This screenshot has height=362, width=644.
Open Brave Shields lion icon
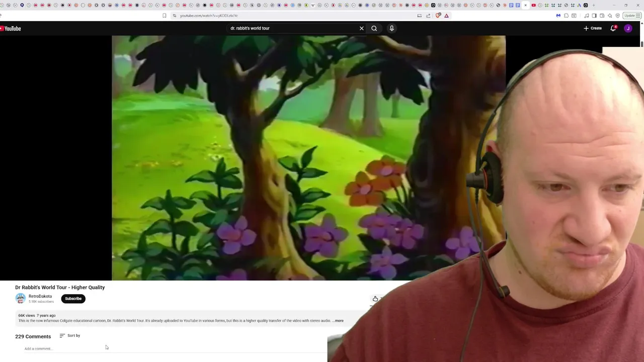click(438, 16)
